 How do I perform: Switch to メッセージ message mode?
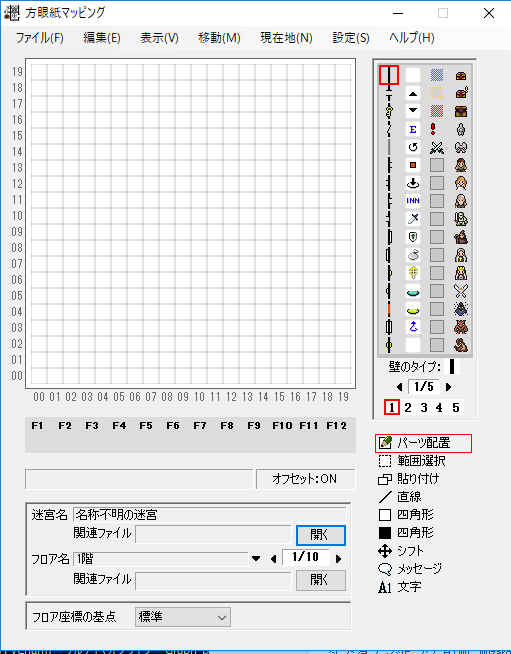click(x=410, y=569)
